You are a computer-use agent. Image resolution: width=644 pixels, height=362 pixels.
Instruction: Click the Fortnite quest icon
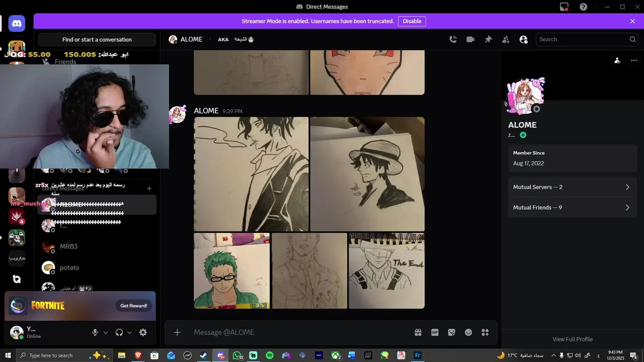pos(18,306)
